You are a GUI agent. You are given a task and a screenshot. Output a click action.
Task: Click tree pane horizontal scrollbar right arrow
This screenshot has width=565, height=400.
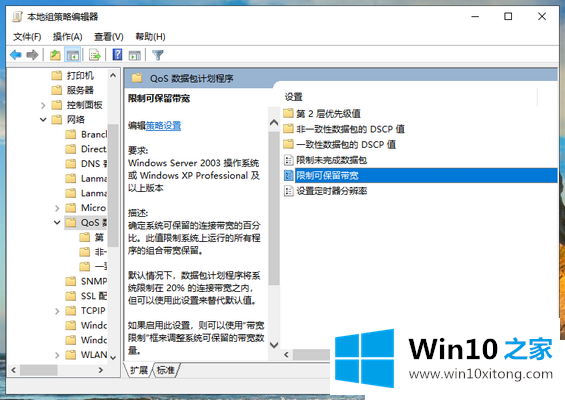click(101, 370)
